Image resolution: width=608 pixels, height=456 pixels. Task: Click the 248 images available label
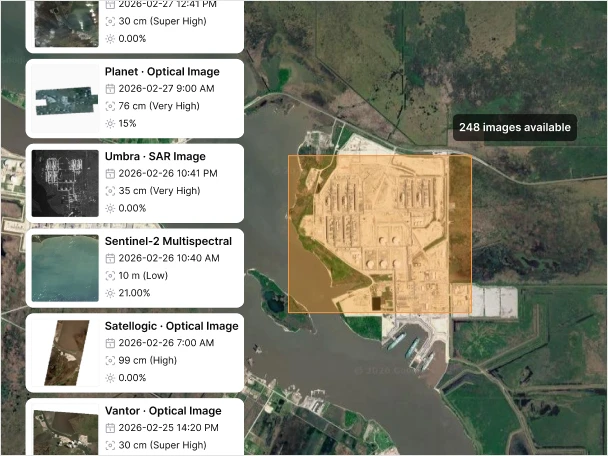click(x=515, y=128)
